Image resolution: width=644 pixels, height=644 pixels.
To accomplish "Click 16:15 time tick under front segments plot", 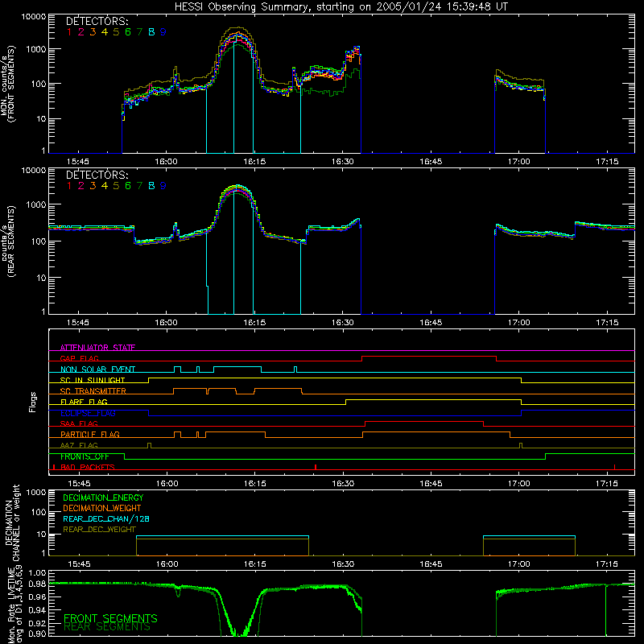I will point(254,162).
